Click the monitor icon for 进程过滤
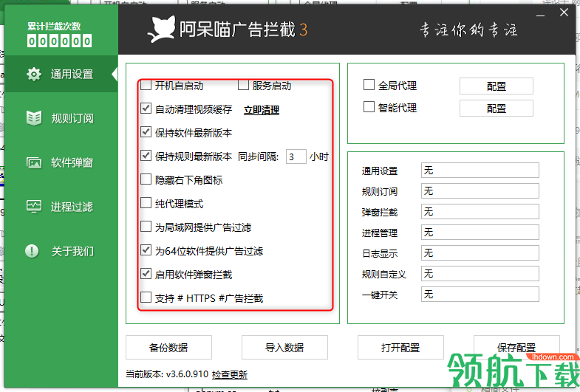This screenshot has height=392, width=580. point(34,207)
